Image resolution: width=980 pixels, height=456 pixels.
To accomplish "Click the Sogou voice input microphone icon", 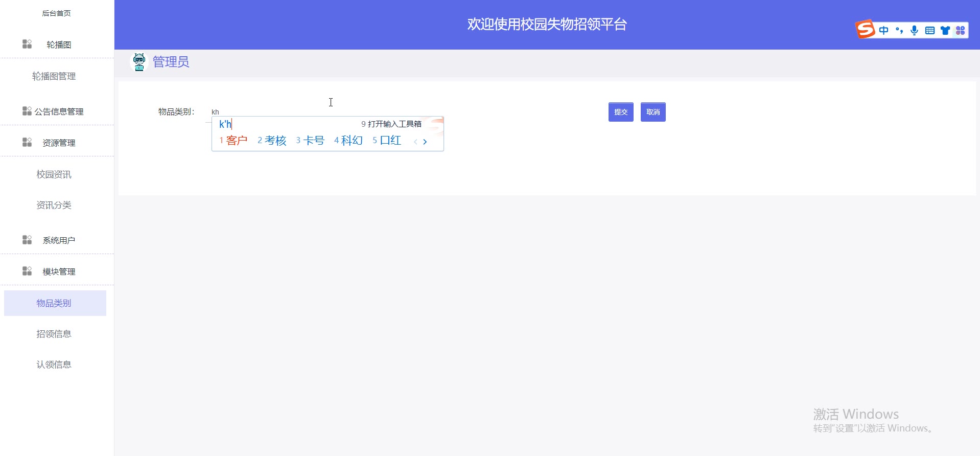I will coord(915,31).
